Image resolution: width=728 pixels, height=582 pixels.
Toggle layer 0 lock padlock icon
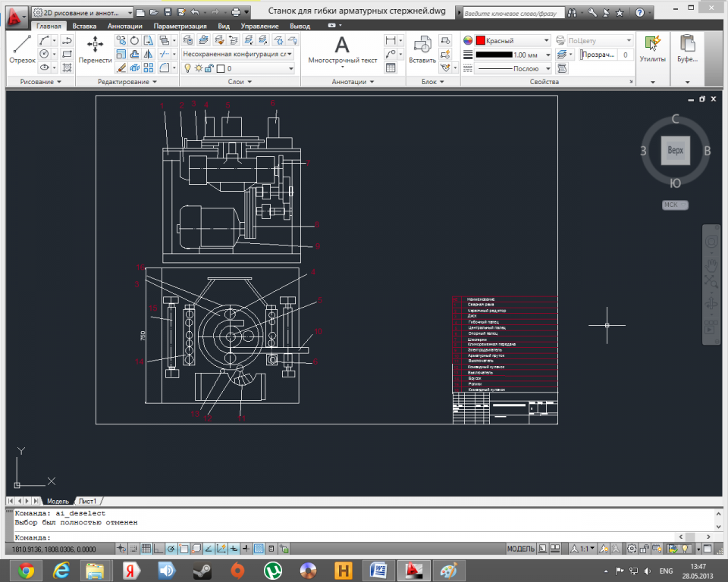(x=209, y=68)
